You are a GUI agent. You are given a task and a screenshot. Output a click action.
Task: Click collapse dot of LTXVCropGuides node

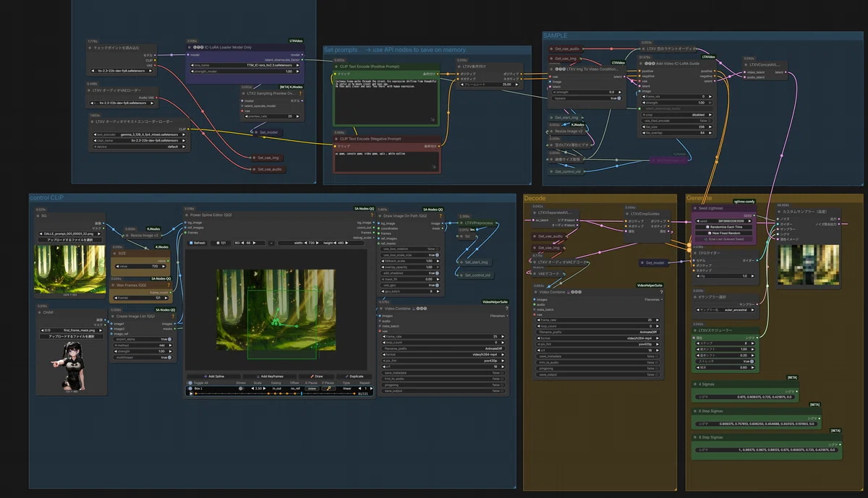[x=626, y=214]
